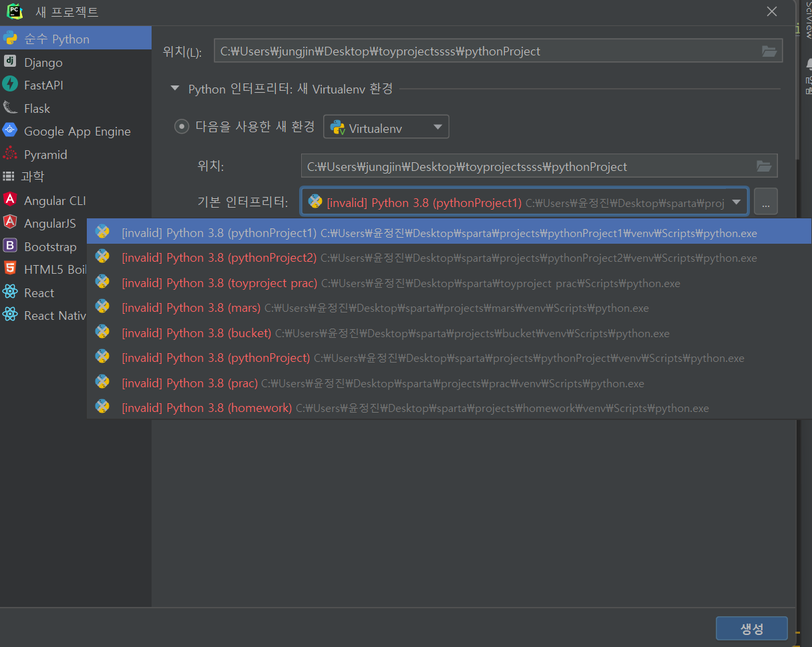Choose interpreter Python 3.8 (toyproject prac)
Image resolution: width=812 pixels, height=647 pixels.
tap(449, 283)
